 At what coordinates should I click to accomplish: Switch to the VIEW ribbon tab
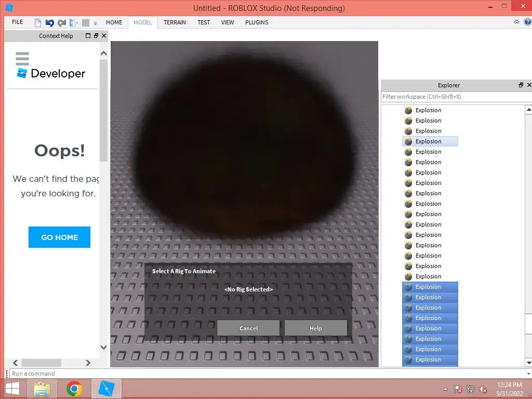point(228,22)
